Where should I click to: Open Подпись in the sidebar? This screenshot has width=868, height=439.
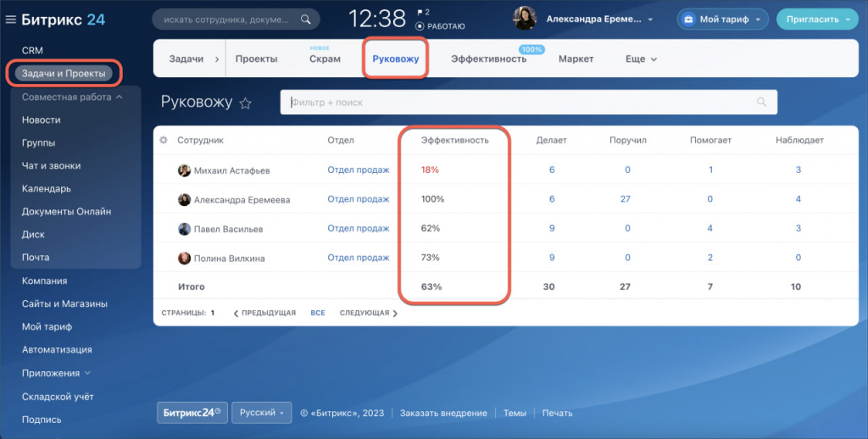pos(42,420)
